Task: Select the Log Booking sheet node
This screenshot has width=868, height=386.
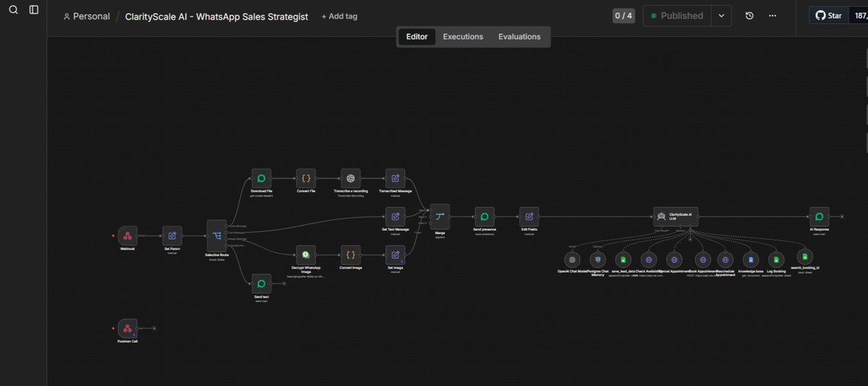Action: (775, 259)
